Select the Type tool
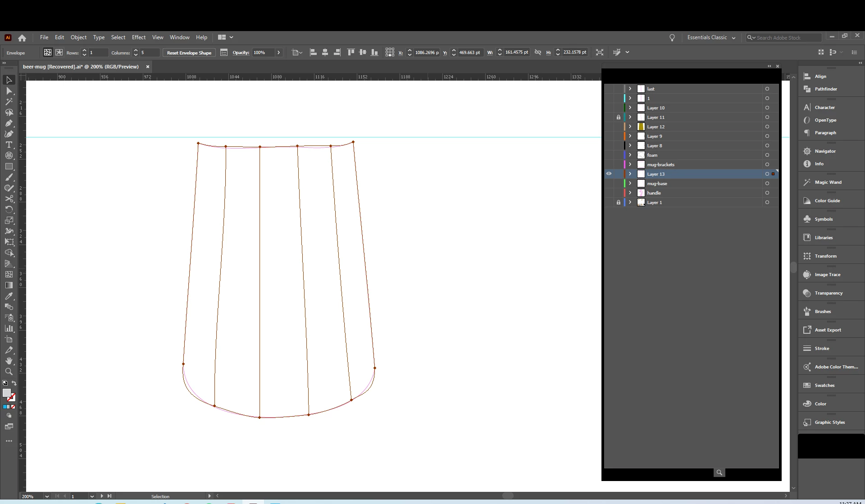Viewport: 865px width, 504px height. click(9, 145)
